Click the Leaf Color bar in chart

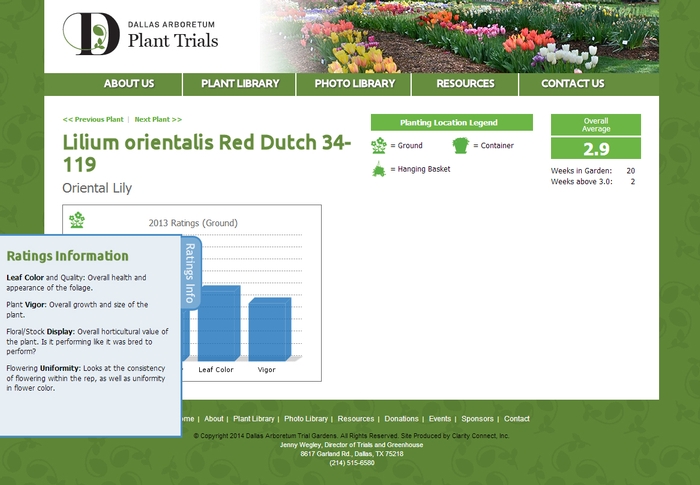(x=218, y=323)
